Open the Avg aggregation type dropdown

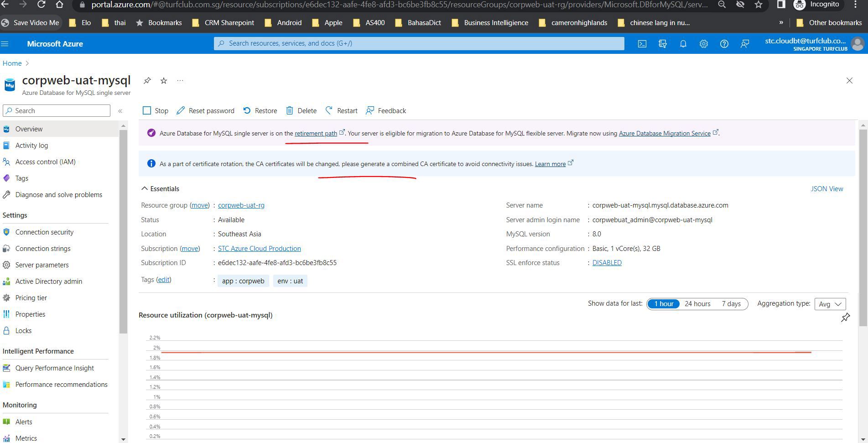click(x=830, y=304)
